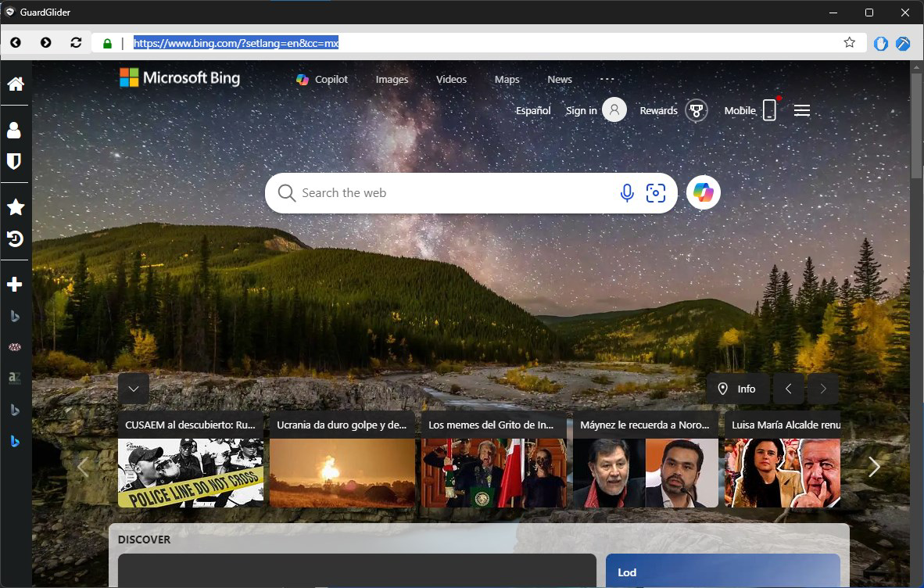This screenshot has width=924, height=588.
Task: Open the blue pickaxe shield icon
Action: tap(903, 43)
